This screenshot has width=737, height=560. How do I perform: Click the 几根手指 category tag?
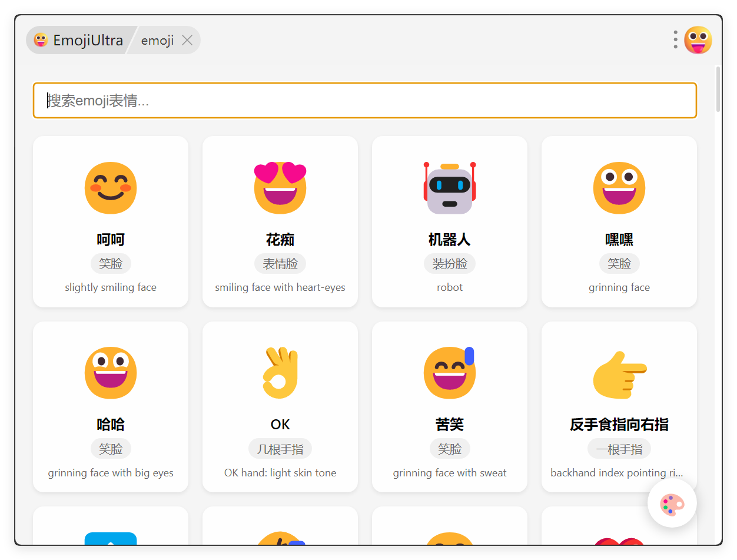(280, 449)
